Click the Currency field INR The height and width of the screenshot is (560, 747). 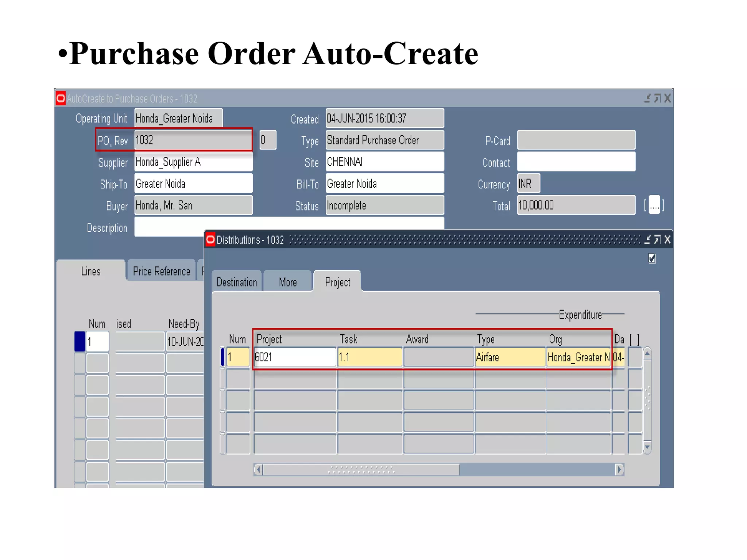click(x=529, y=183)
